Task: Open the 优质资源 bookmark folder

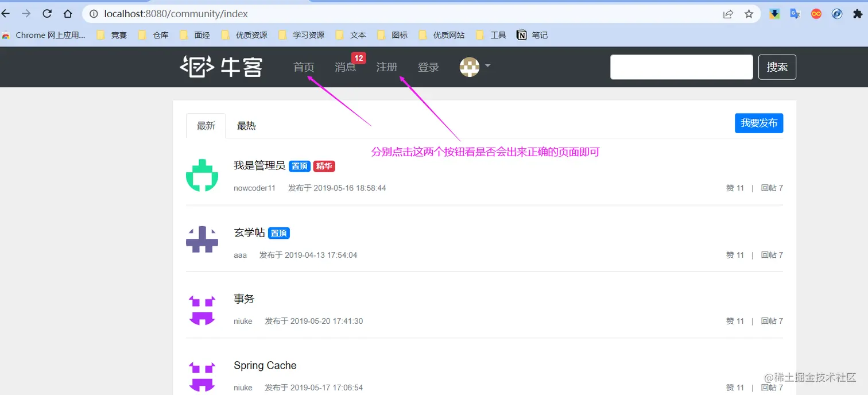Action: (x=244, y=35)
